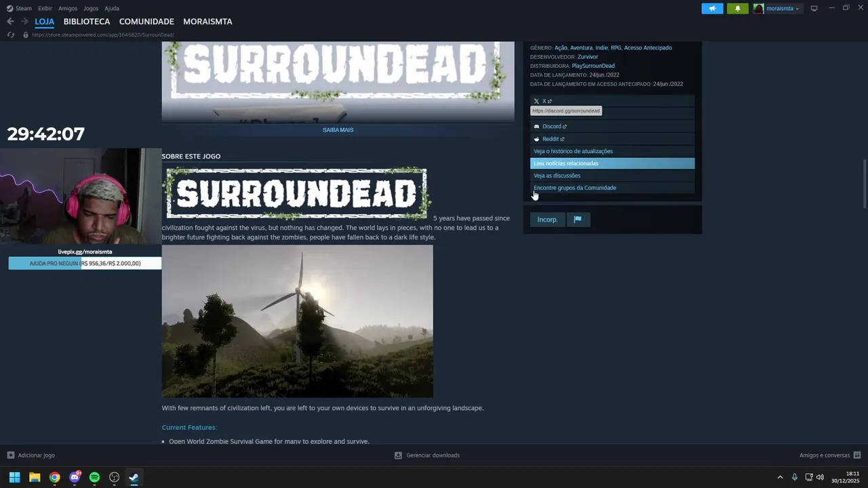Image resolution: width=868 pixels, height=488 pixels.
Task: Click the page vertical scrollbar thumb
Action: [x=864, y=184]
